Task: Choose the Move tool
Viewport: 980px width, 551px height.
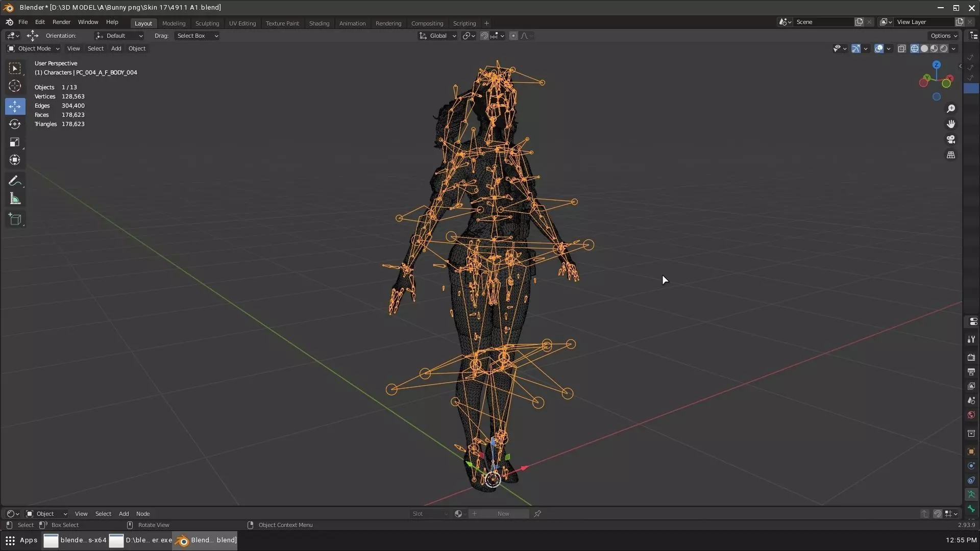Action: 15,107
